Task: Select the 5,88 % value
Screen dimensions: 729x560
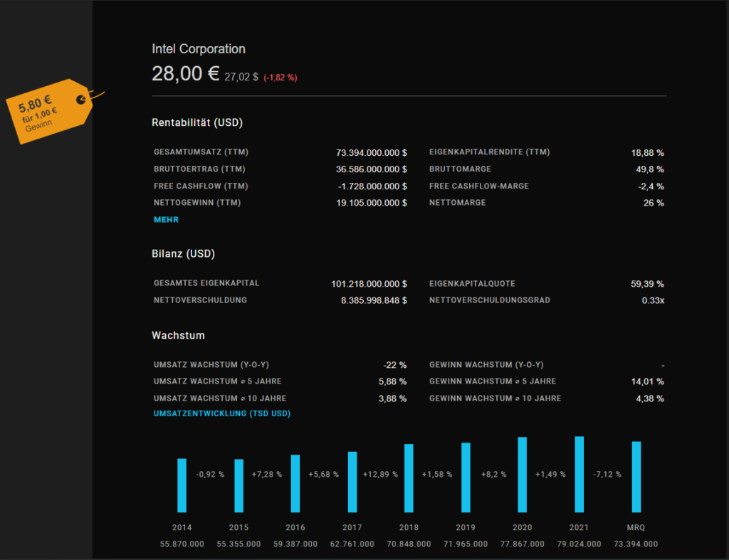Action: [x=393, y=381]
